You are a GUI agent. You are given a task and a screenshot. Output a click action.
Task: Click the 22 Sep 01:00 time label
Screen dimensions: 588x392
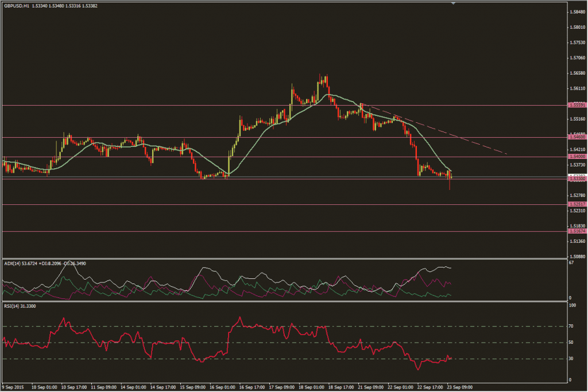(400, 387)
